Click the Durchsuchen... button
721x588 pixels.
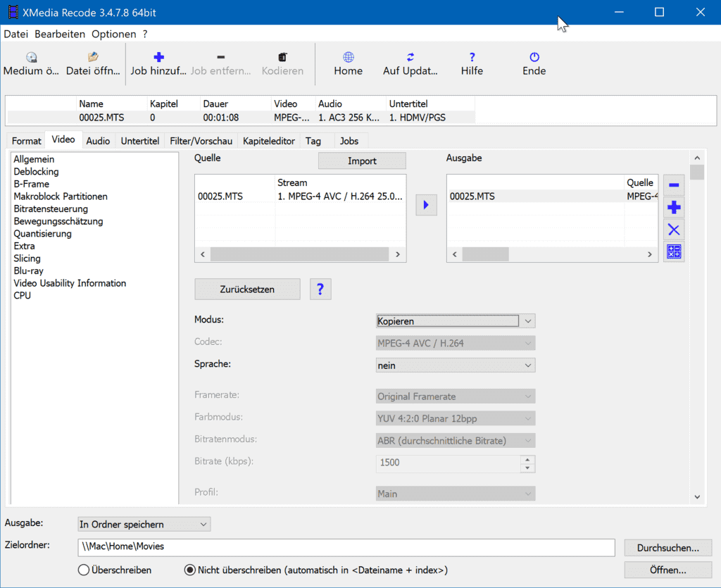pyautogui.click(x=667, y=547)
